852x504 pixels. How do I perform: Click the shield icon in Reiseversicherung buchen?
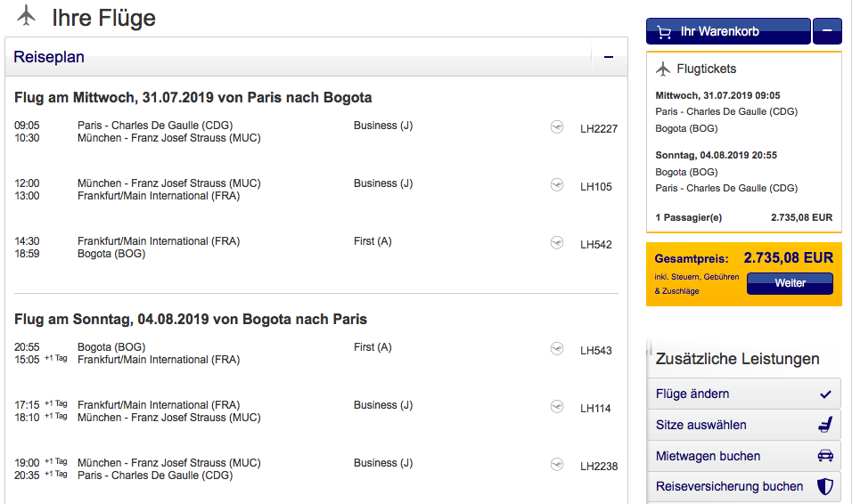pyautogui.click(x=824, y=487)
